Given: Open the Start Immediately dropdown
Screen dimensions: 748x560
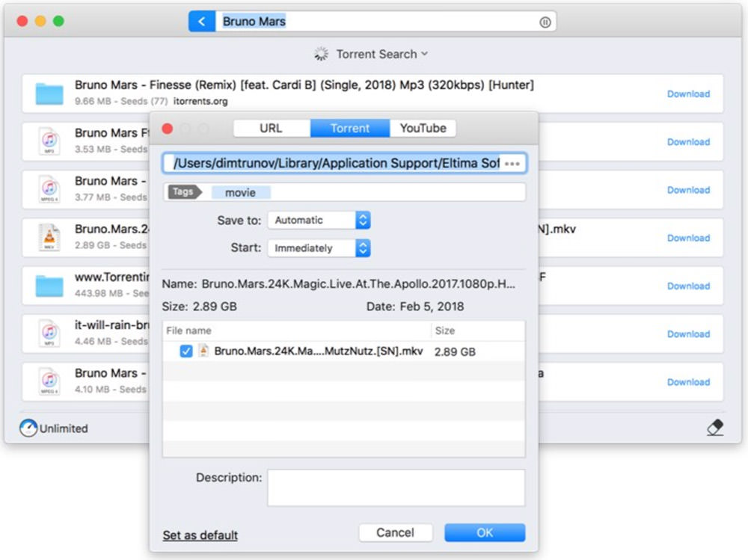Looking at the screenshot, I should pyautogui.click(x=319, y=248).
